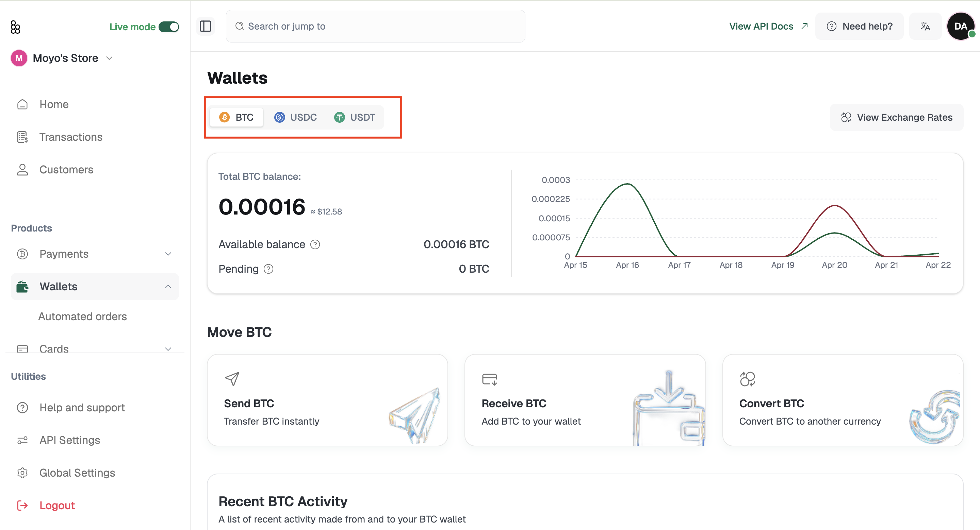Collapse the sidebar panel icon
980x530 pixels.
206,26
